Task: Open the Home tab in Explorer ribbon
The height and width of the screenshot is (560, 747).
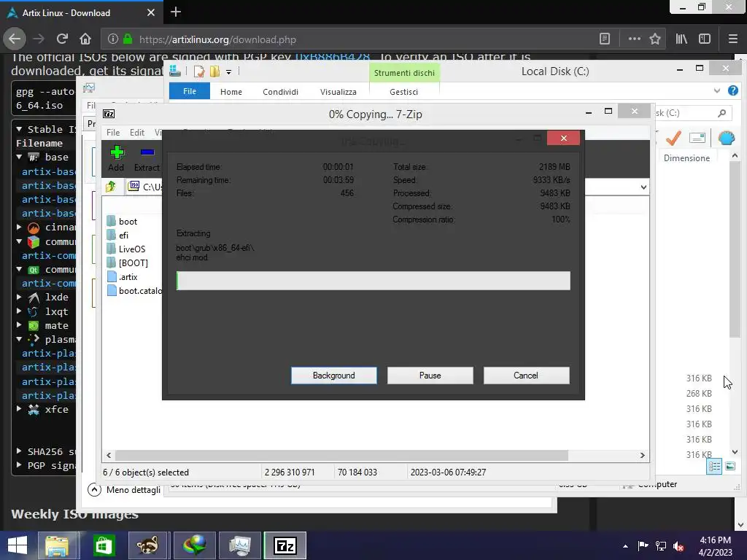Action: (x=231, y=91)
